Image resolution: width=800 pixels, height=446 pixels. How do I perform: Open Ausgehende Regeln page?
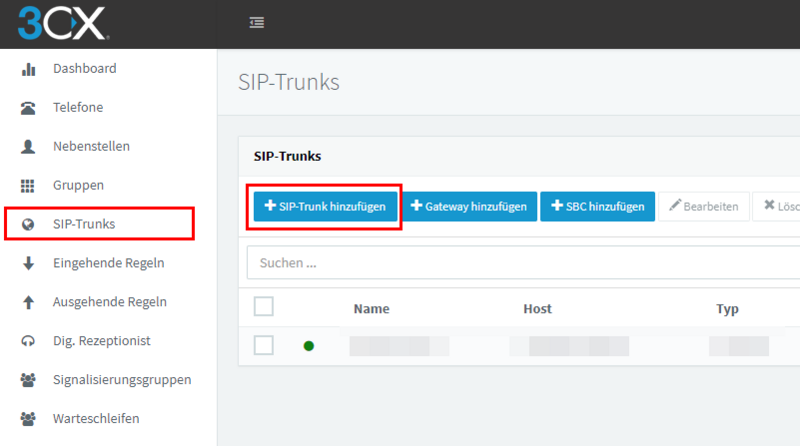point(110,302)
